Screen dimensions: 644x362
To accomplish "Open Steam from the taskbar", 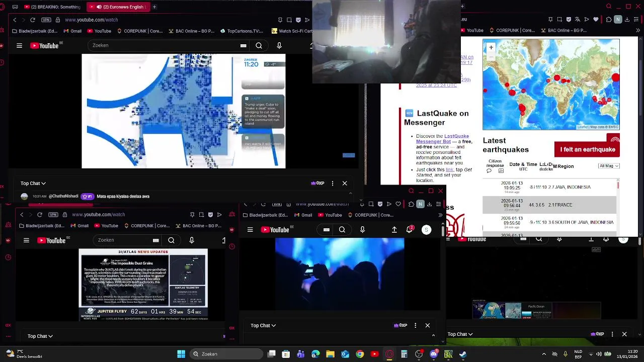I will point(463,354).
